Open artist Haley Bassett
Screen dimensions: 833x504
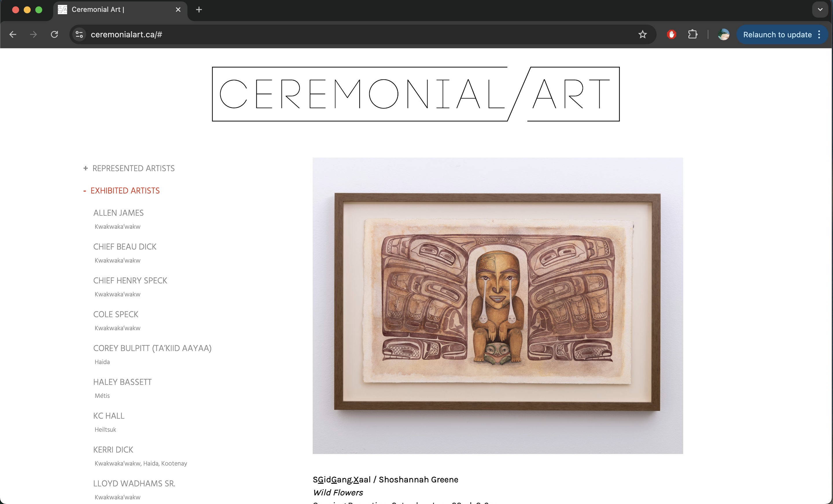(x=122, y=382)
